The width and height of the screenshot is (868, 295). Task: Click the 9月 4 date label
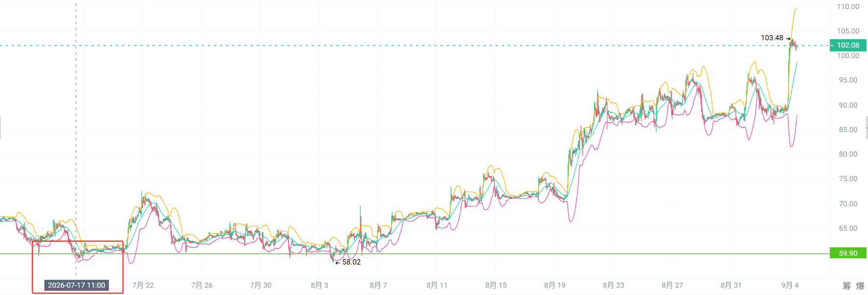pos(790,285)
